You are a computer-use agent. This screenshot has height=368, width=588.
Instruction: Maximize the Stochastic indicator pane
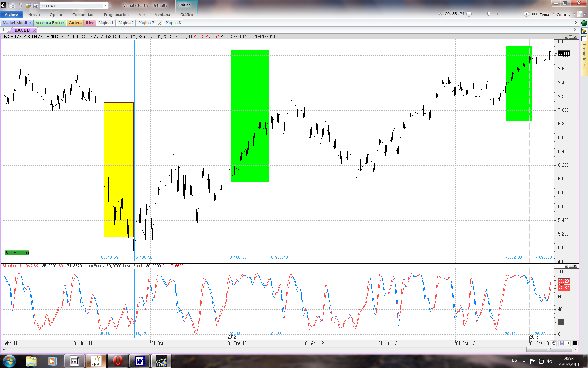pos(570,266)
